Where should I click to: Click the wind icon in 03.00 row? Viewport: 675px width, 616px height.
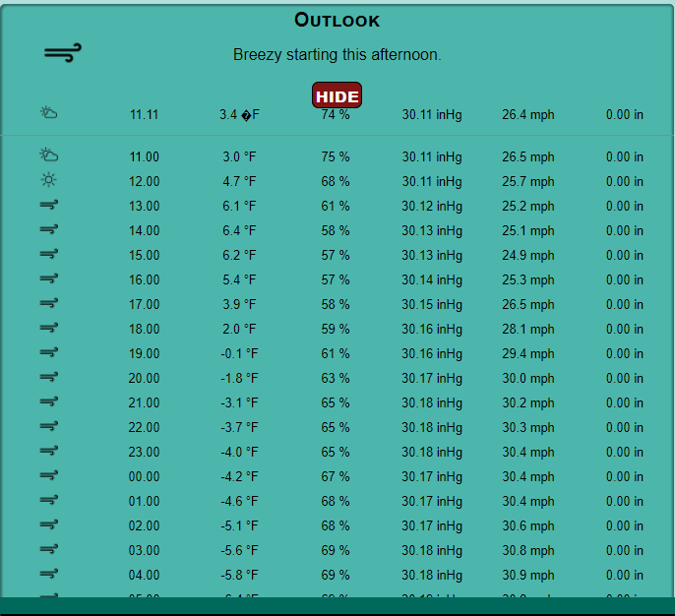click(x=48, y=549)
